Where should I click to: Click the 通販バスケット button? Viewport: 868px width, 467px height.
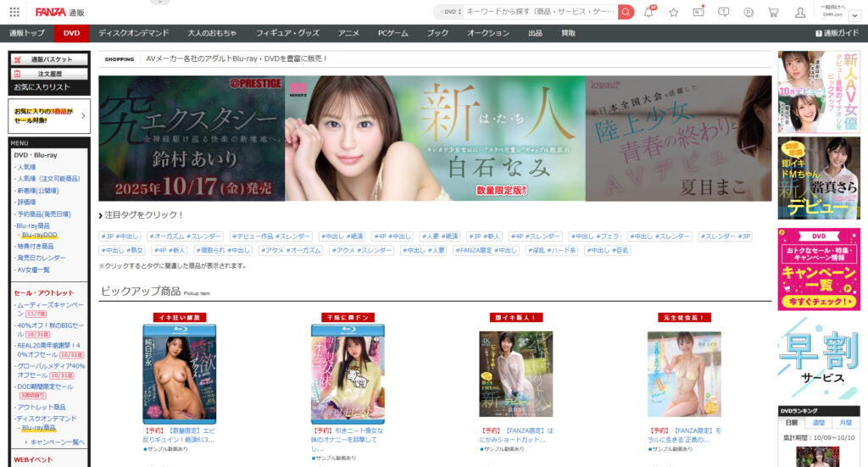[x=48, y=59]
